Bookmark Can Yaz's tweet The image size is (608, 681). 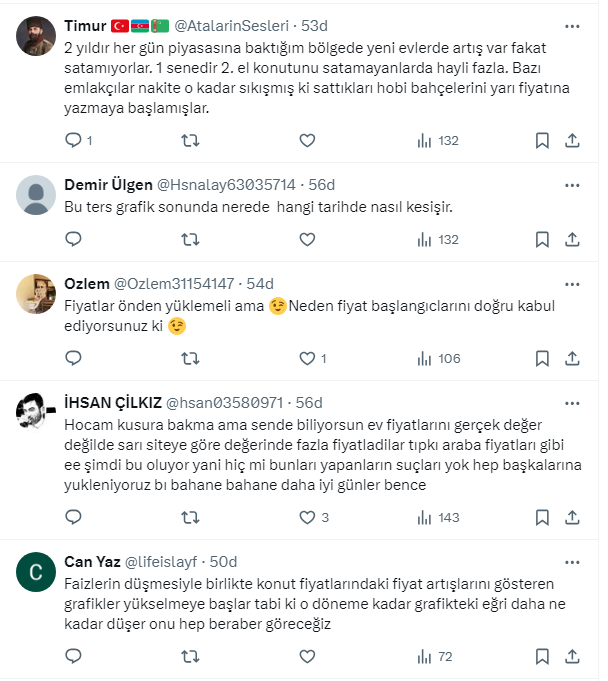(x=541, y=656)
